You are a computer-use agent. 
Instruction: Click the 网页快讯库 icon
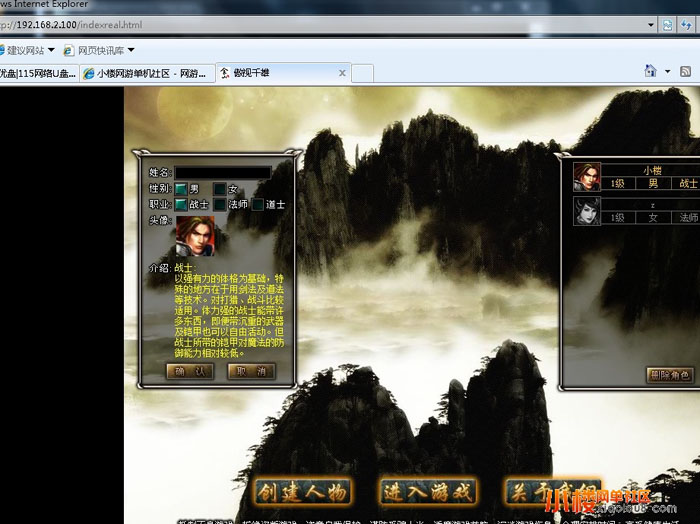coord(69,50)
